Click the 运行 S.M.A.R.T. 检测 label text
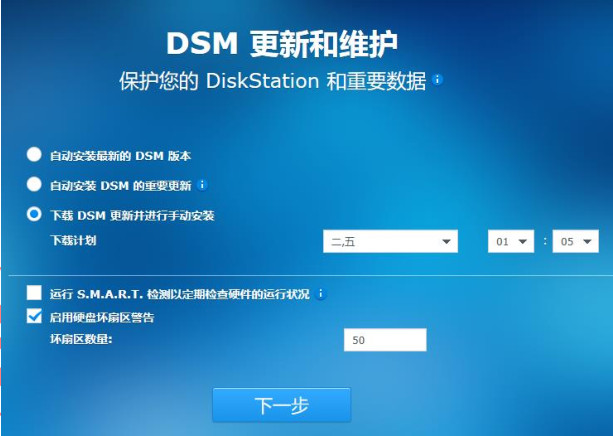Viewport: 613px width, 436px height. tap(180, 294)
